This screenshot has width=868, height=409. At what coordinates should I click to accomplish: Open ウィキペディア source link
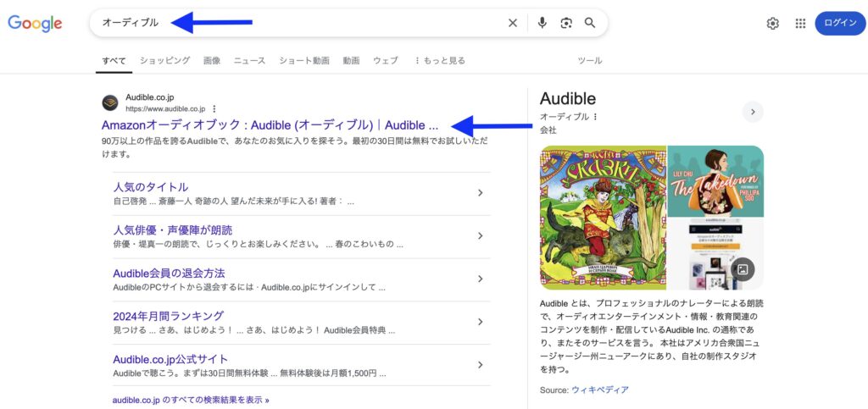pyautogui.click(x=600, y=390)
